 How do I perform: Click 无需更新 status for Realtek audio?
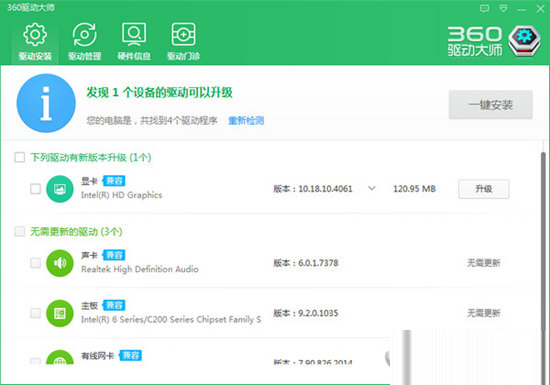point(484,263)
